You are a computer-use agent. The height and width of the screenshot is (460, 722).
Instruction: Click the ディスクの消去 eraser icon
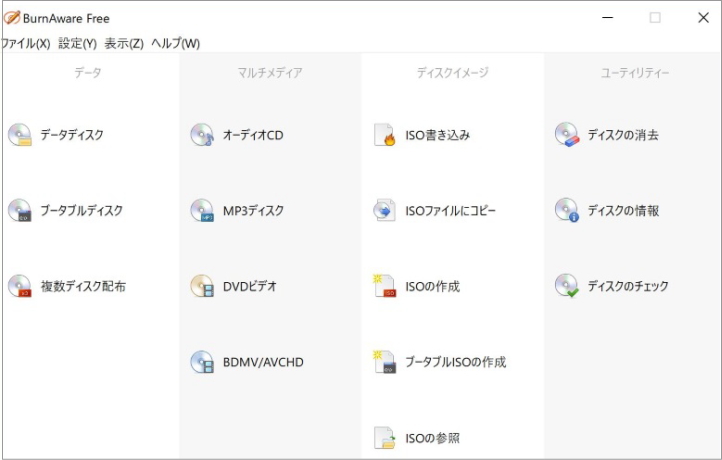coord(567,135)
